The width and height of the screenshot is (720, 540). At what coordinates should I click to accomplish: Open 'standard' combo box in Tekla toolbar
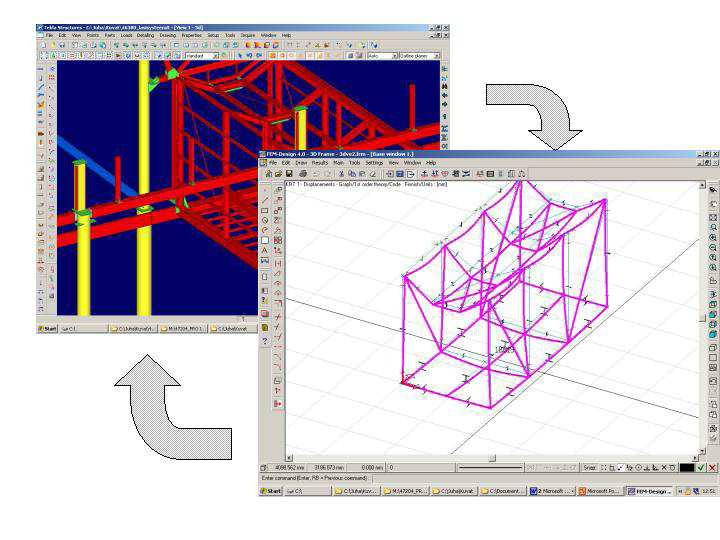click(x=202, y=56)
